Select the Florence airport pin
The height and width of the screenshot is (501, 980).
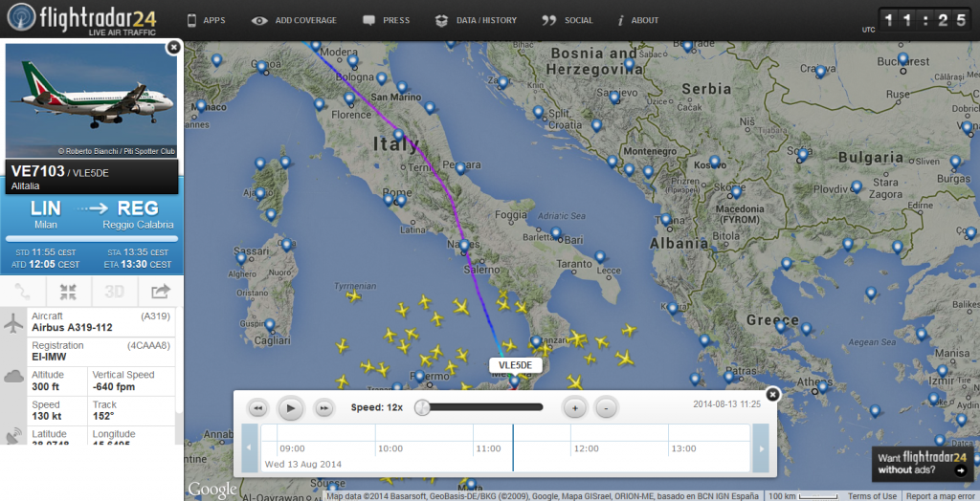tap(349, 98)
